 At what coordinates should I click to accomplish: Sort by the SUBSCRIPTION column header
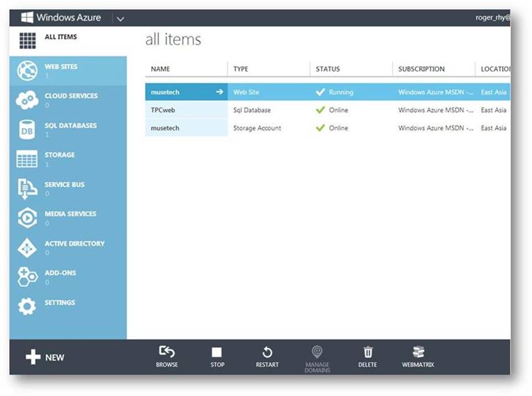pyautogui.click(x=421, y=69)
